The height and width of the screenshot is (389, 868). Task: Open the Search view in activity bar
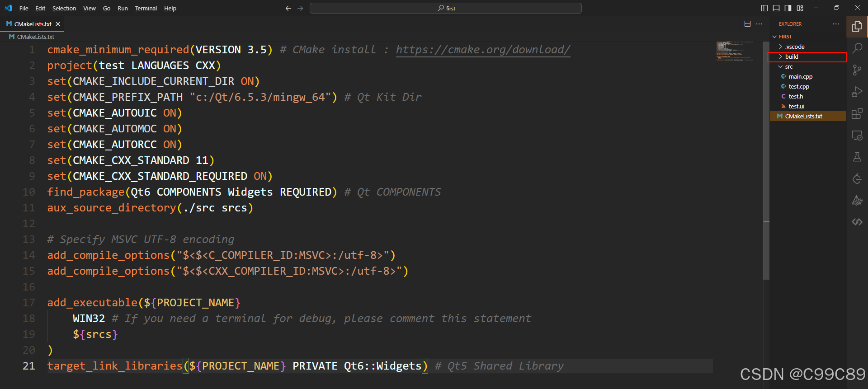coord(857,48)
